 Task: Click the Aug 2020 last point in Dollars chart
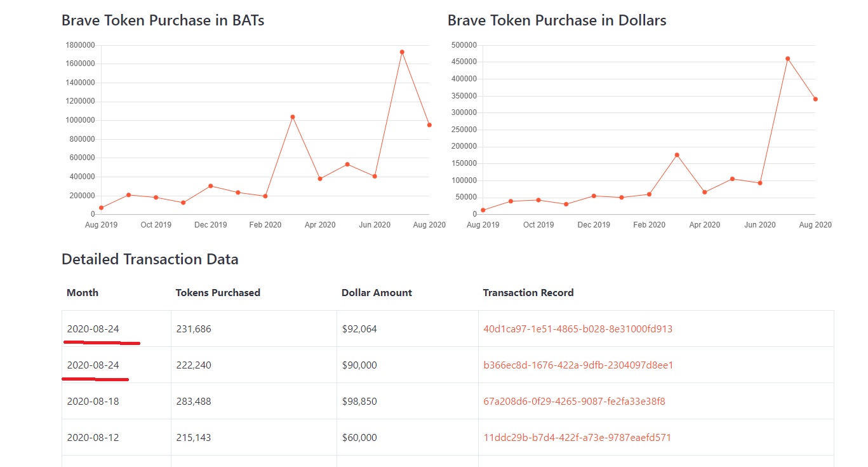[815, 99]
